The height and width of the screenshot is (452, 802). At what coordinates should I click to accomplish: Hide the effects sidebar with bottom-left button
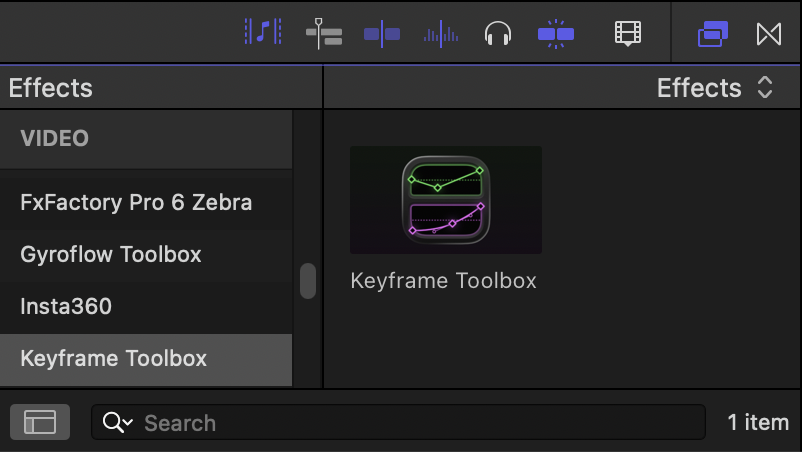pyautogui.click(x=40, y=422)
